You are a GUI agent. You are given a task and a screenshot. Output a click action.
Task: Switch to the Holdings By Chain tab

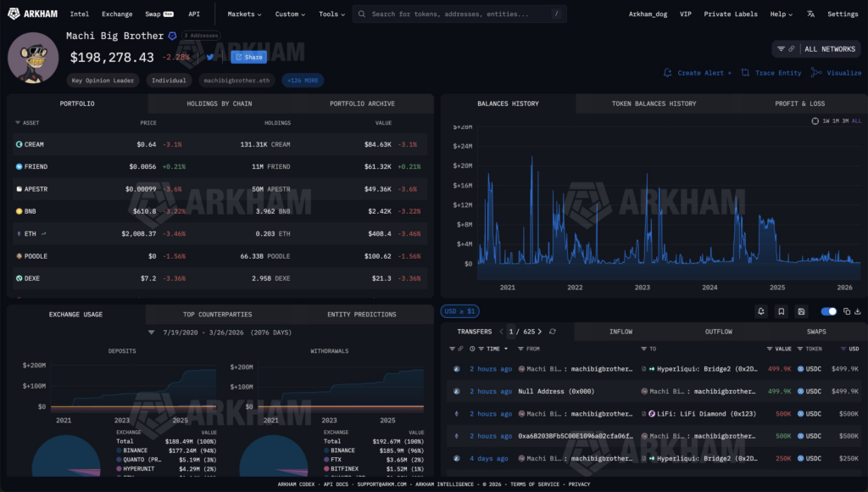219,103
